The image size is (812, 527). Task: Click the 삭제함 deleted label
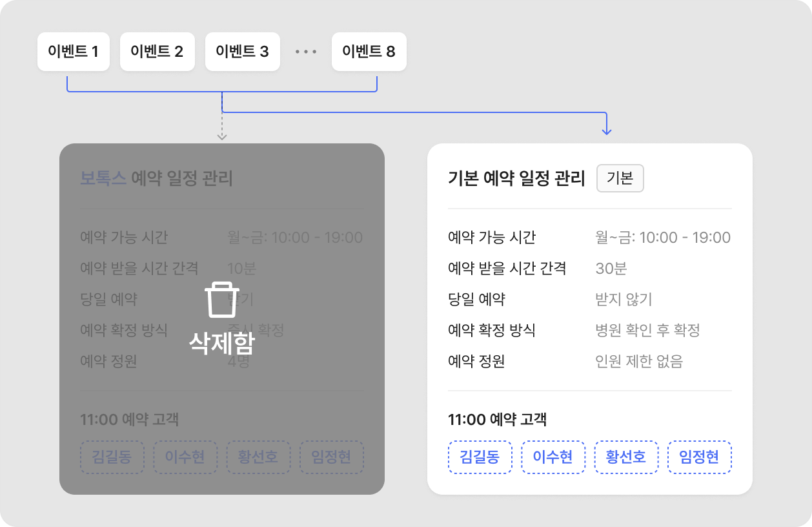click(x=222, y=343)
